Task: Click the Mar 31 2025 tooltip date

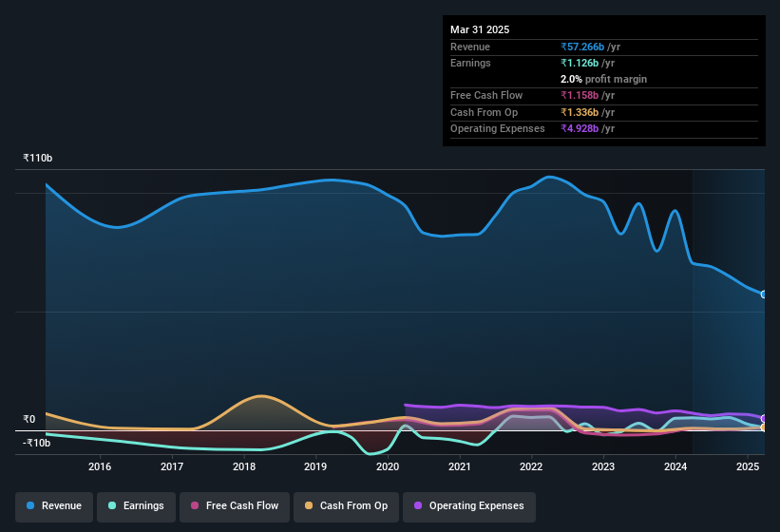Action: pos(480,29)
